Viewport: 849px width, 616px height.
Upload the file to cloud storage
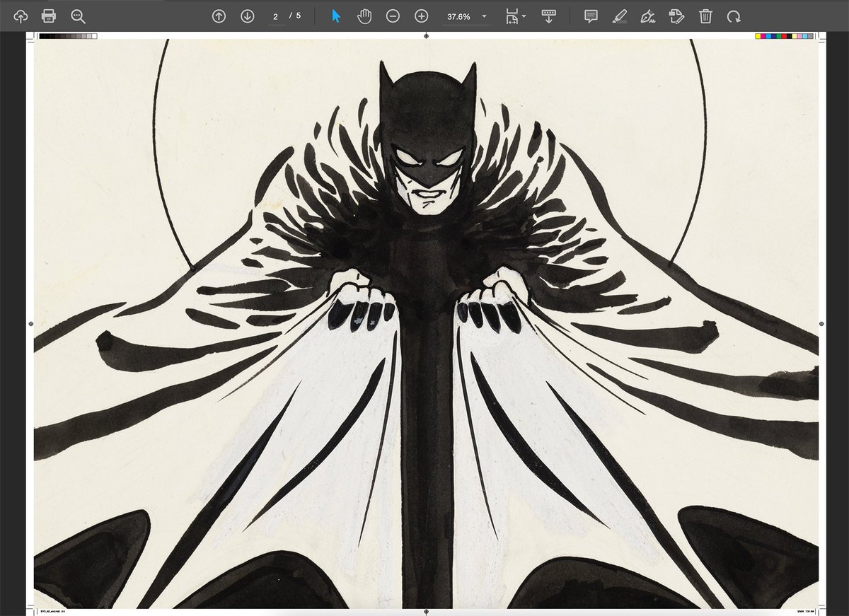20,16
